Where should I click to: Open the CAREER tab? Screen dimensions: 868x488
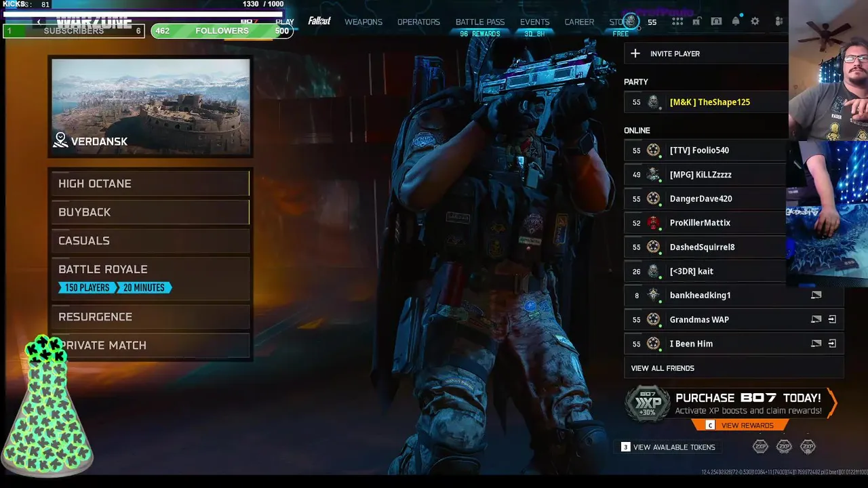pyautogui.click(x=579, y=22)
